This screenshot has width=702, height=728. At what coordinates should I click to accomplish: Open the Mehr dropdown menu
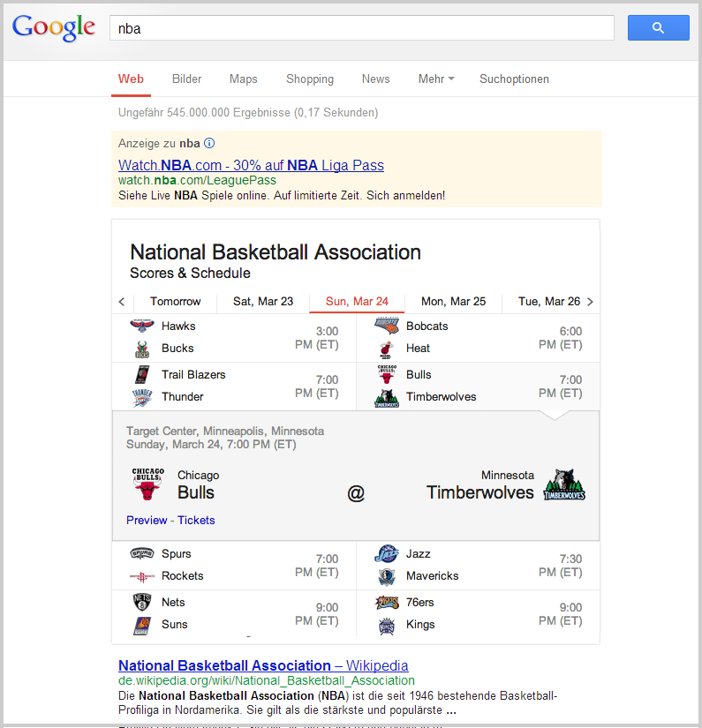pyautogui.click(x=436, y=79)
